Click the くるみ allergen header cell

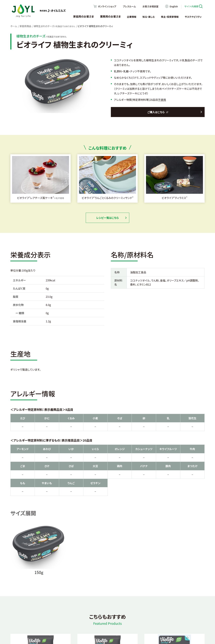coord(71,418)
